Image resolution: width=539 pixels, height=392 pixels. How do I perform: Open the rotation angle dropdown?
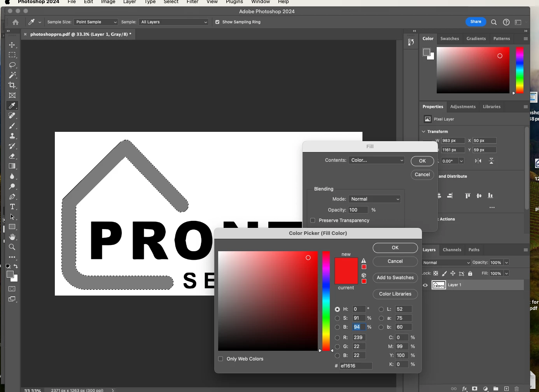[461, 161]
